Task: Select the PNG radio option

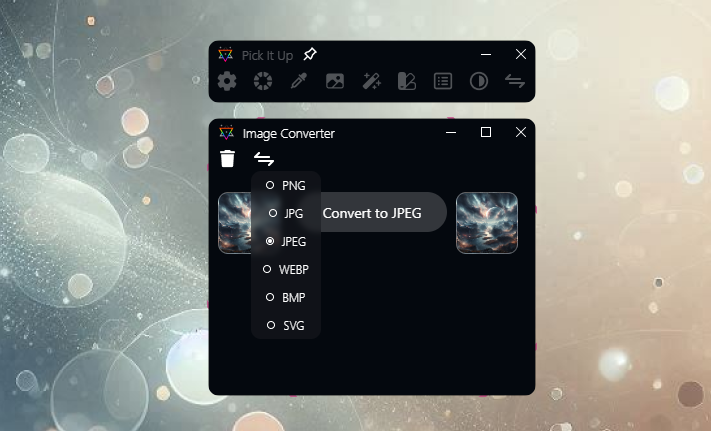Action: 286,185
